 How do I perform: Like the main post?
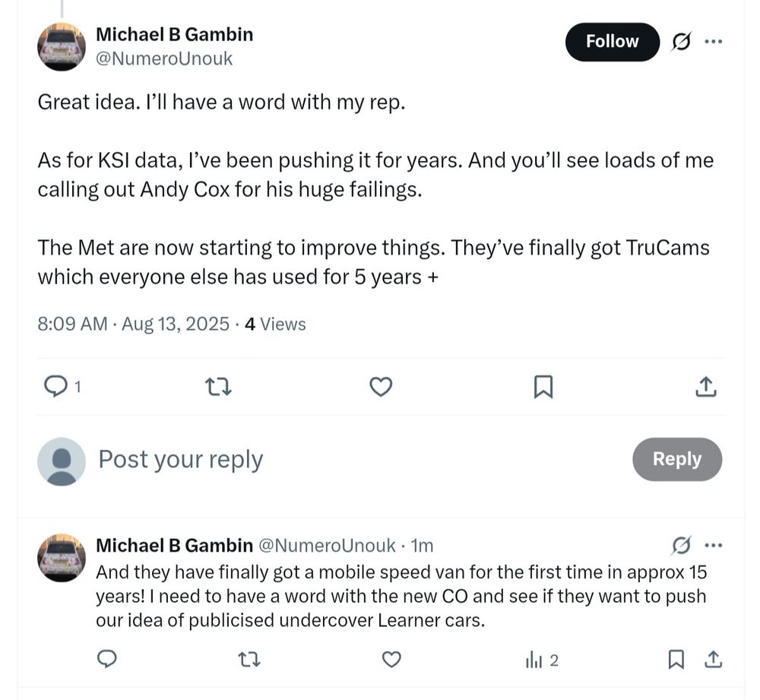[381, 388]
